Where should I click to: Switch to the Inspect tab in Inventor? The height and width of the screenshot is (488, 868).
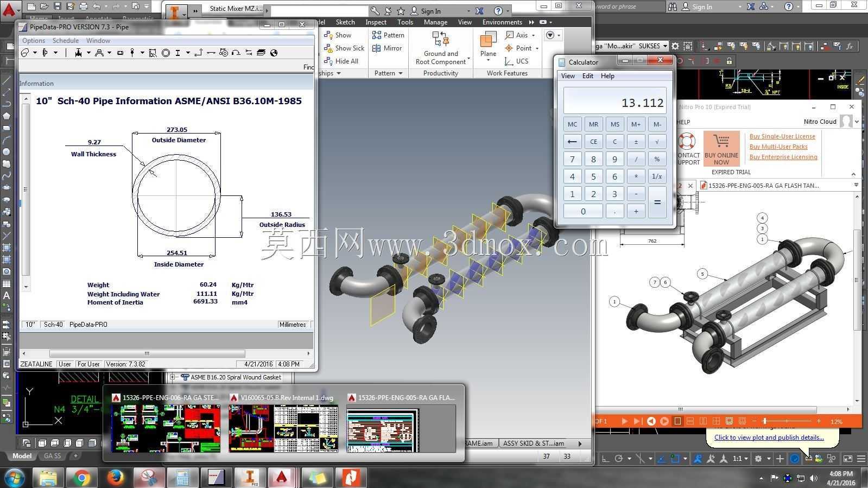click(376, 22)
